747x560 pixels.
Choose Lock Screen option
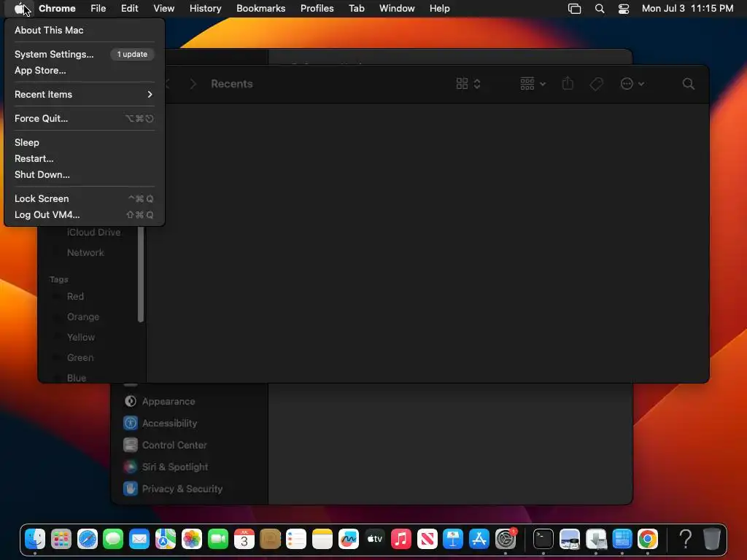(85, 198)
